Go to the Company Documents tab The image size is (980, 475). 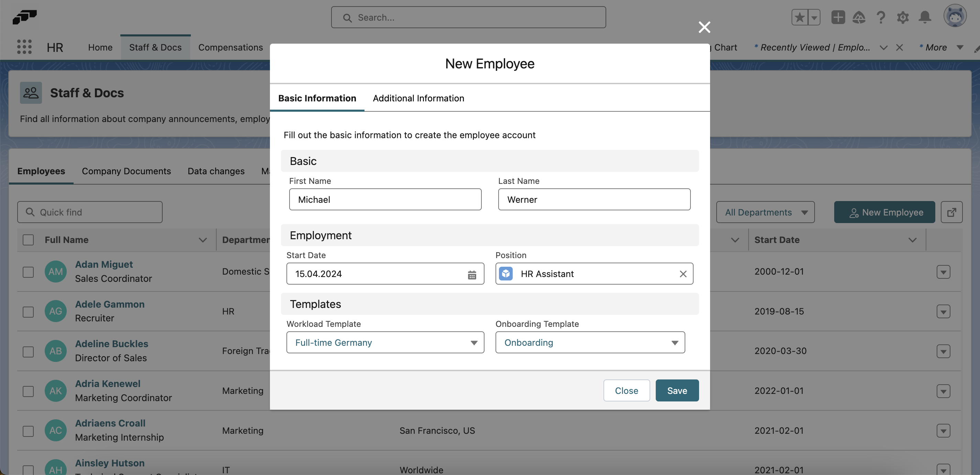tap(126, 171)
